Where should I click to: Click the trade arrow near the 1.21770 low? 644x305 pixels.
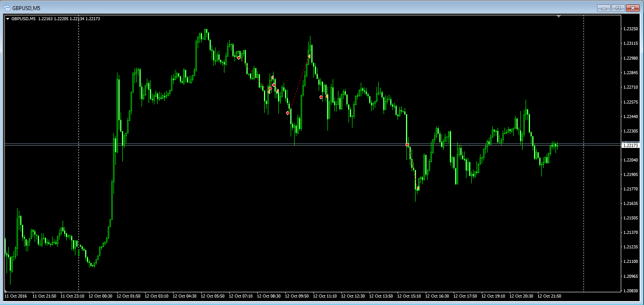(x=418, y=188)
